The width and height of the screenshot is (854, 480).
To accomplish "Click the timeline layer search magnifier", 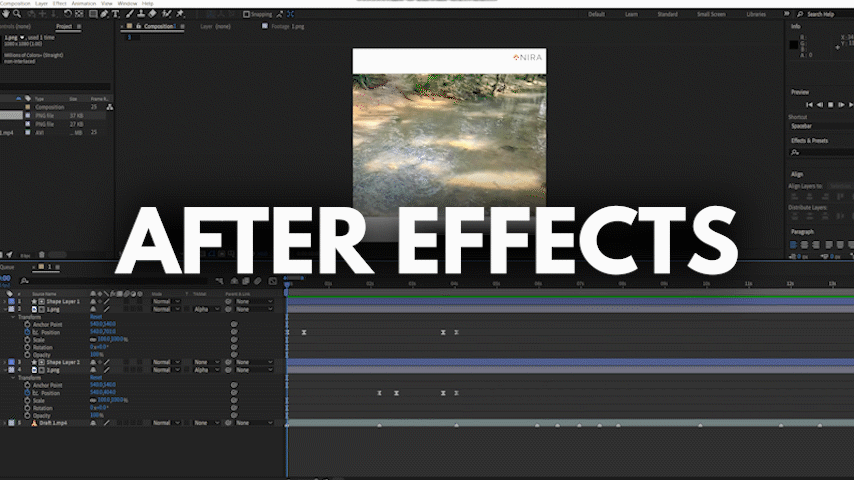I will click(25, 281).
